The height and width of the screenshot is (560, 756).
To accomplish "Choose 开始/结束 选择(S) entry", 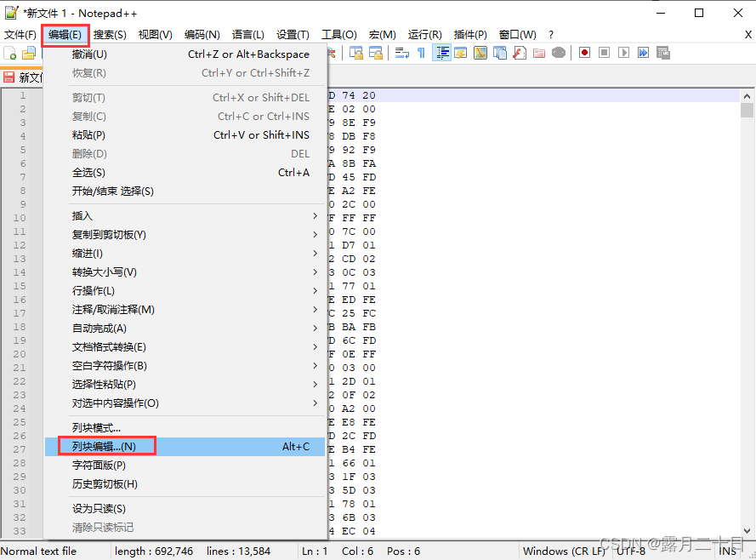I will pyautogui.click(x=185, y=191).
